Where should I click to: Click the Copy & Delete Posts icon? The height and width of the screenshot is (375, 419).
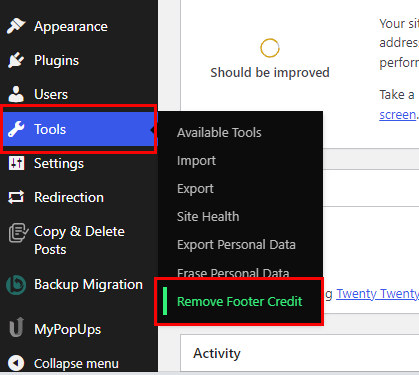[x=17, y=233]
